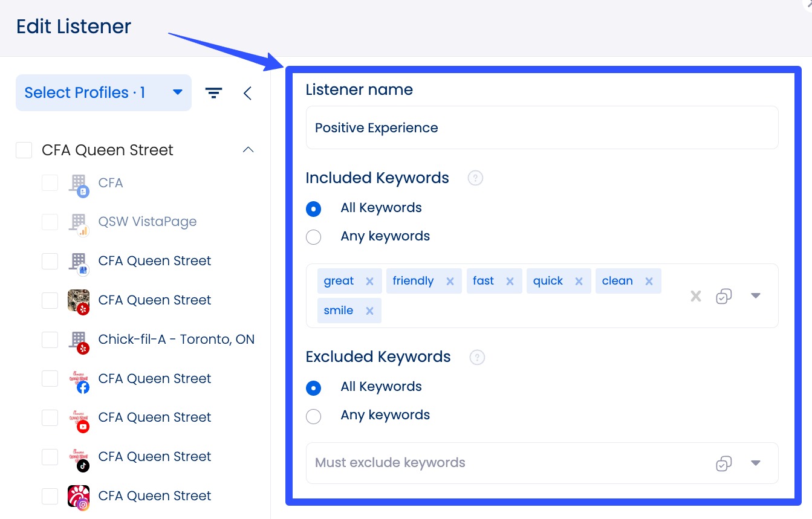Open the Select Profiles dropdown
Viewport: 812px width, 519px height.
(x=103, y=93)
